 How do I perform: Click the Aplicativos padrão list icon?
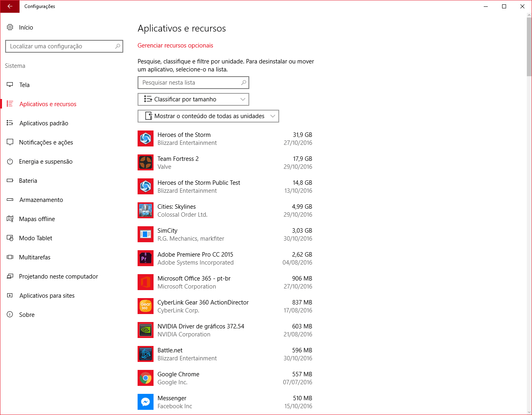tap(10, 123)
